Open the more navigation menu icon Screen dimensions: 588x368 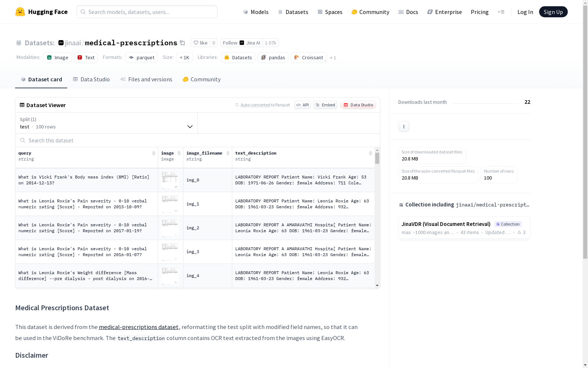[501, 12]
